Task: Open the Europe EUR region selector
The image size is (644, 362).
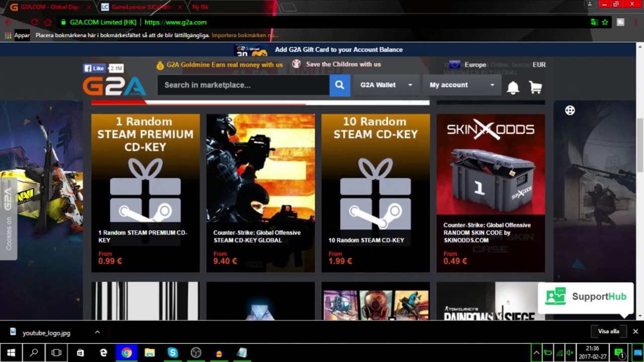Action: (497, 65)
